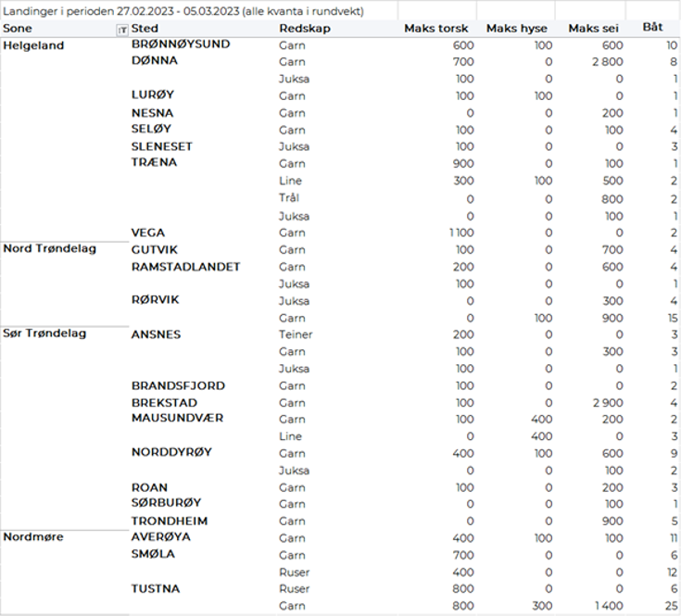Select the 2 900 sei value for BREKSTAD

(x=606, y=403)
